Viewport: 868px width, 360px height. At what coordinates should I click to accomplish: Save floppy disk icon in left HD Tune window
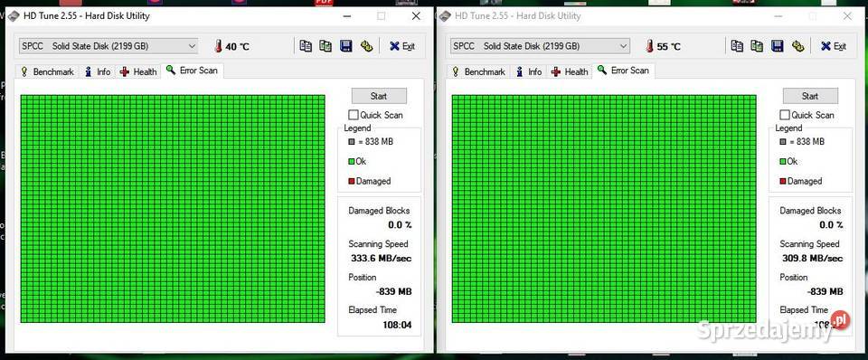pos(346,46)
